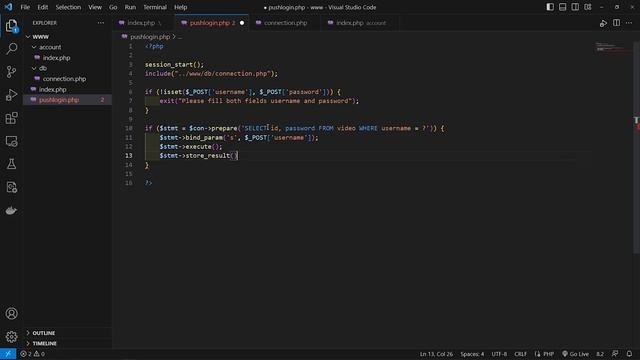Open the Go menu
This screenshot has height=360, width=640.
click(x=113, y=7)
